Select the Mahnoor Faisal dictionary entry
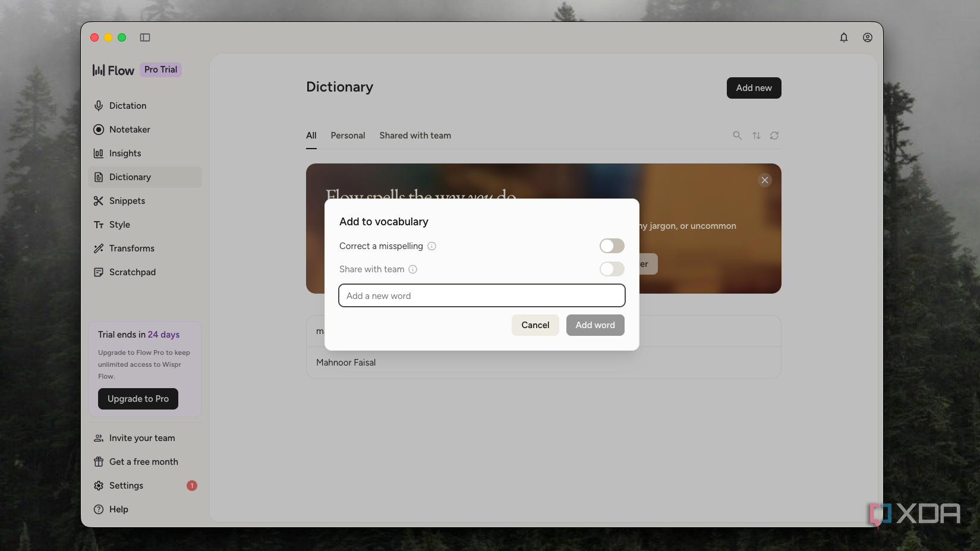This screenshot has height=551, width=980. coord(543,363)
